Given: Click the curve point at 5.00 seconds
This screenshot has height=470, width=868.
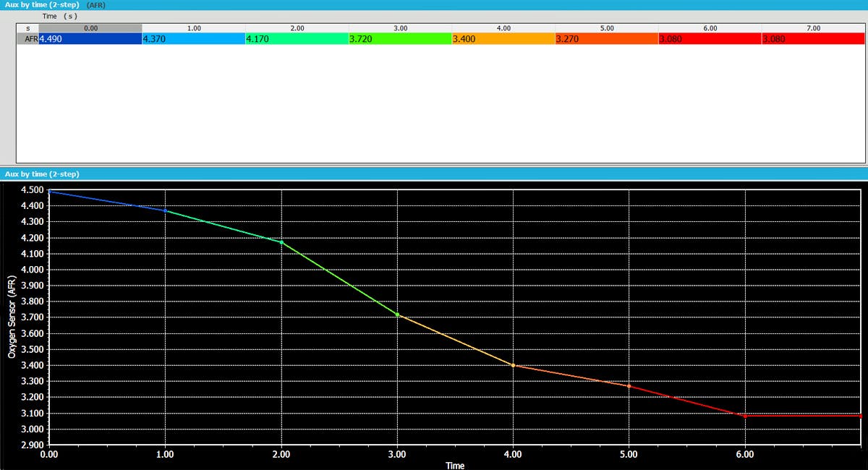Looking at the screenshot, I should [629, 386].
